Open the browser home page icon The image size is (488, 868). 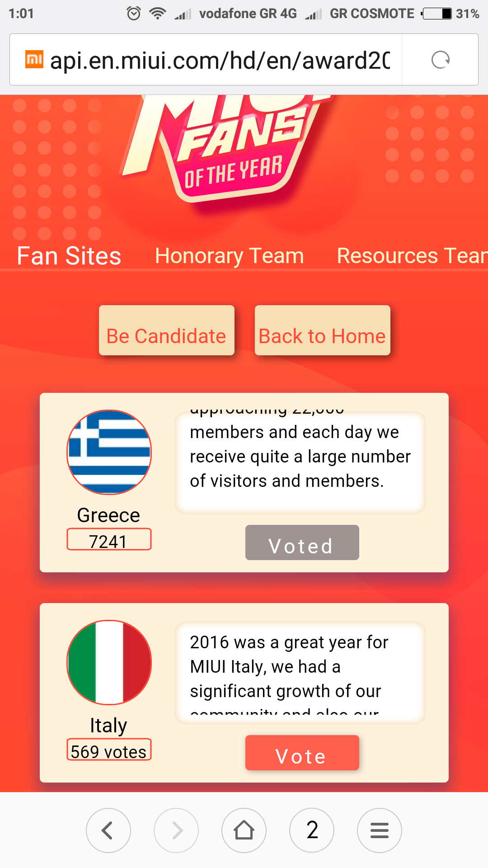pos(244,830)
